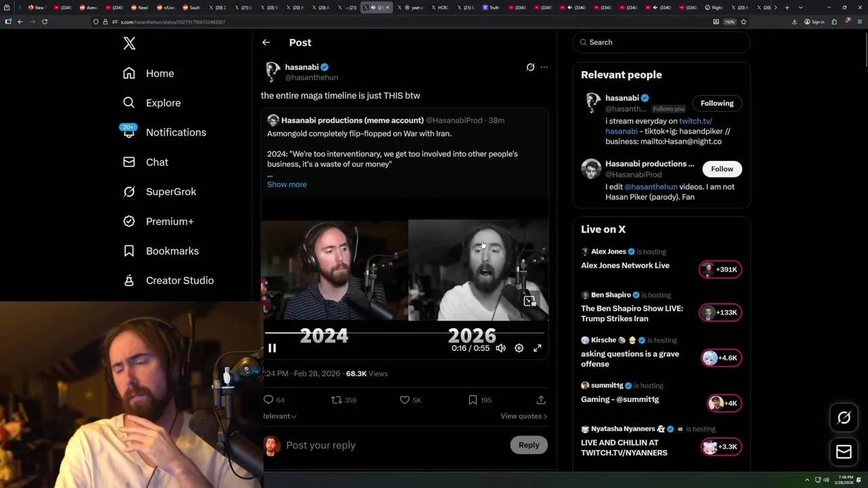Open the three-dot more menu on post
Image resolution: width=868 pixels, height=488 pixels.
click(x=544, y=67)
